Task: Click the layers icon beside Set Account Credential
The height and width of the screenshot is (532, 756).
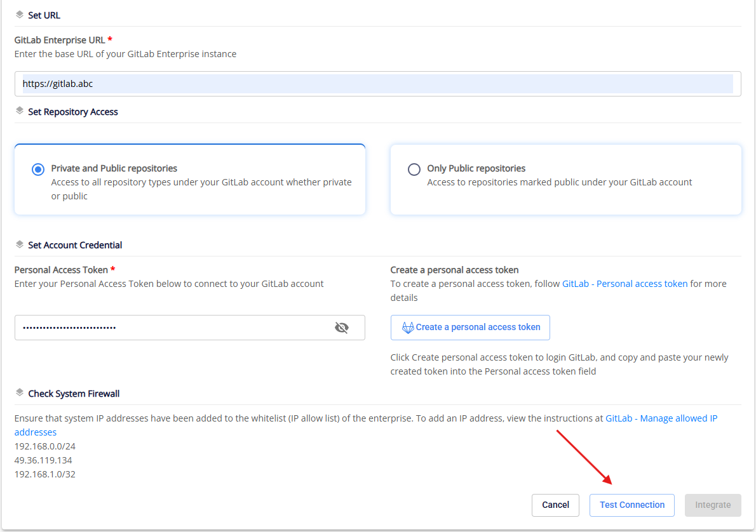Action: (x=20, y=244)
